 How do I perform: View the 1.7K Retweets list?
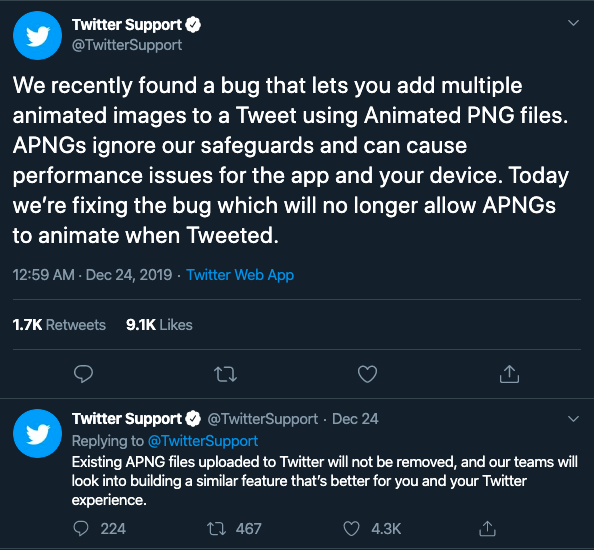coord(59,325)
